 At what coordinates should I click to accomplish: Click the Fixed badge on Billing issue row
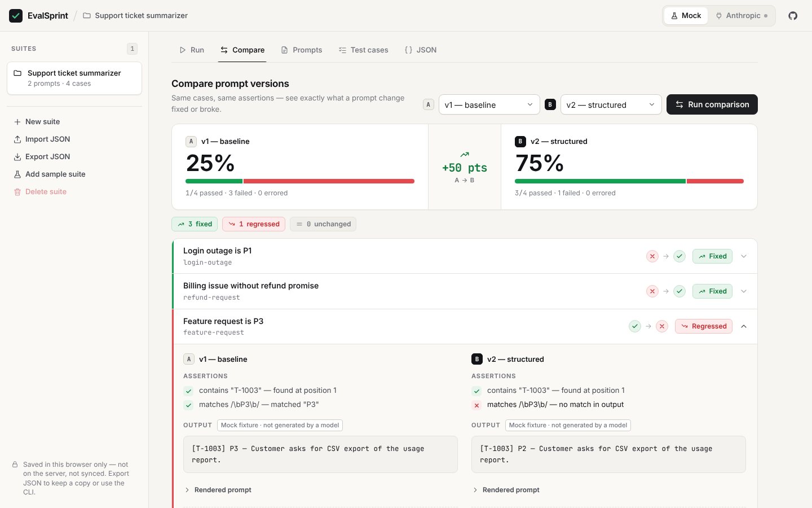tap(712, 291)
